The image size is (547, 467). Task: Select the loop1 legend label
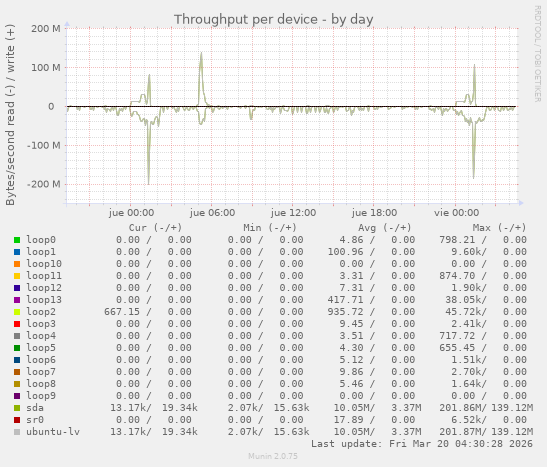point(41,252)
